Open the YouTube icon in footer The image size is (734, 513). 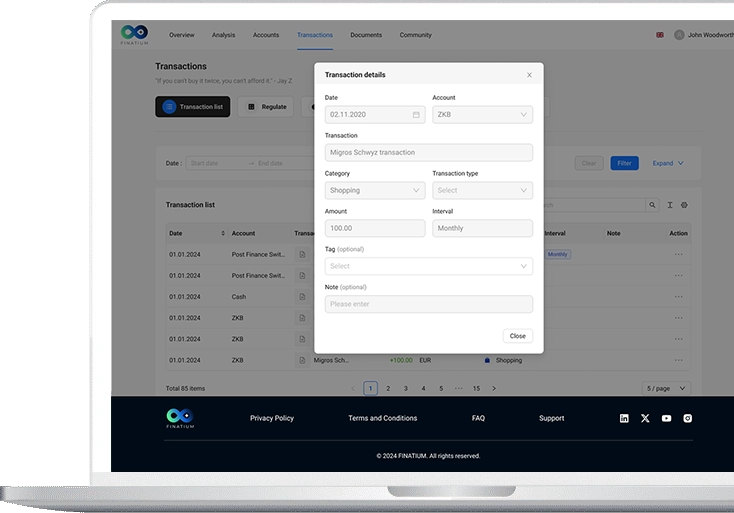coord(666,418)
